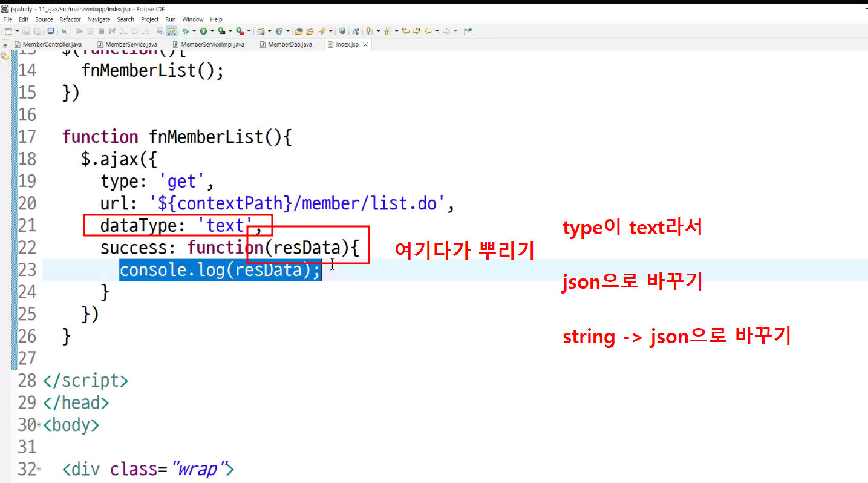The height and width of the screenshot is (483, 868).
Task: Click the Resume debug icon
Action: coord(79,31)
